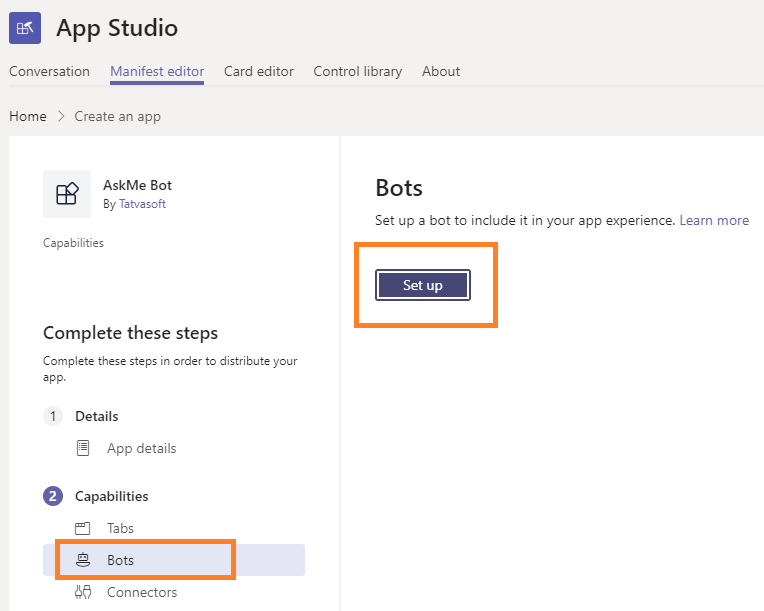Open the Learn more link
764x611 pixels.
[714, 220]
